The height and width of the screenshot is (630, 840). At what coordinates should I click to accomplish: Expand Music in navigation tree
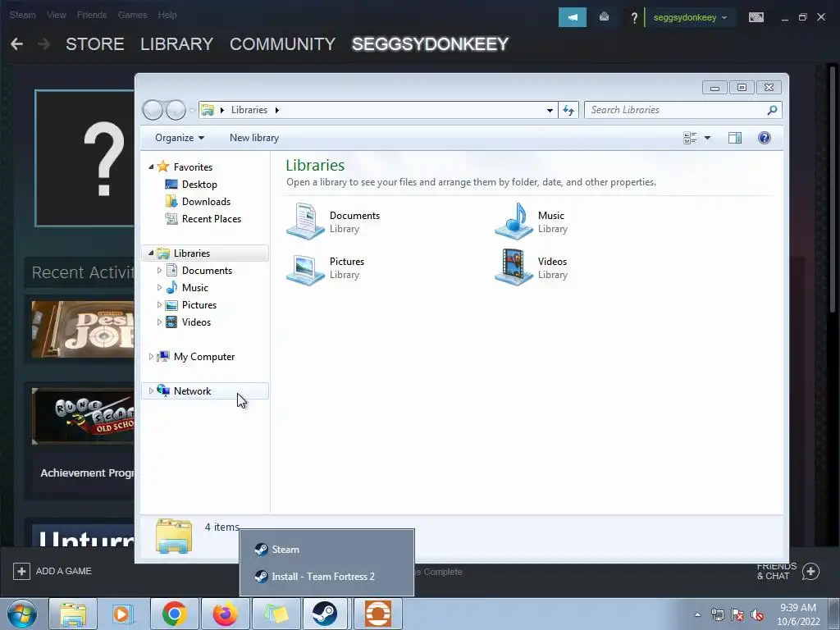(x=159, y=288)
